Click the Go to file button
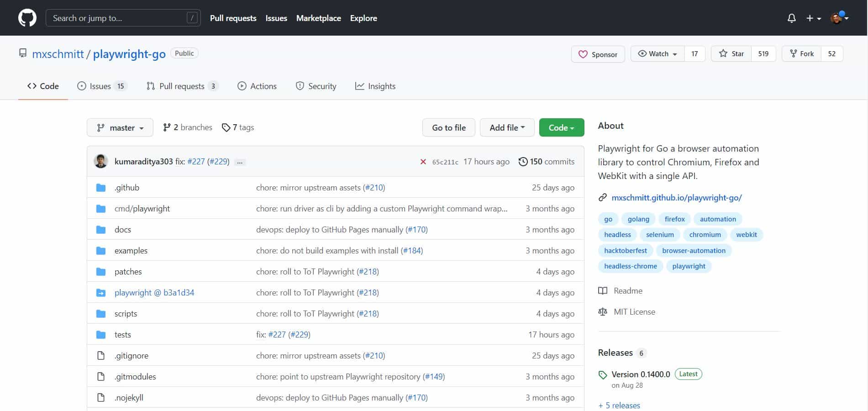 [448, 128]
